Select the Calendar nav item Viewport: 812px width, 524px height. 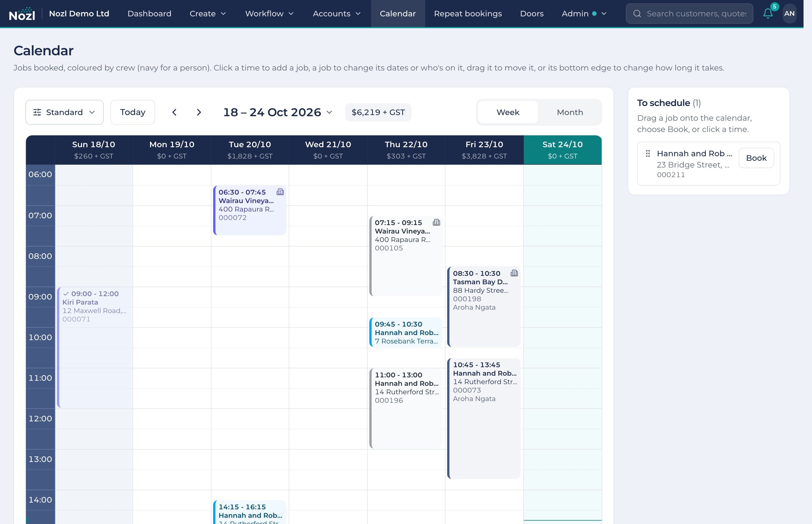tap(398, 14)
